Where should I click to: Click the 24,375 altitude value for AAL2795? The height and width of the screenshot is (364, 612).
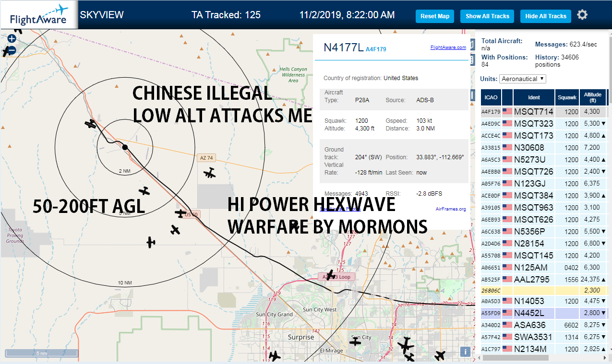(x=590, y=280)
